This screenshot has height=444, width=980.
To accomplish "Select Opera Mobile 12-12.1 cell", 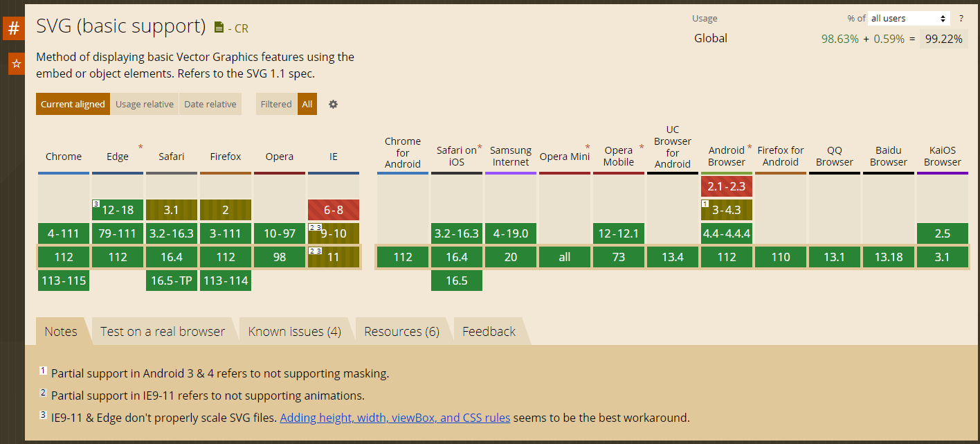I will 619,233.
